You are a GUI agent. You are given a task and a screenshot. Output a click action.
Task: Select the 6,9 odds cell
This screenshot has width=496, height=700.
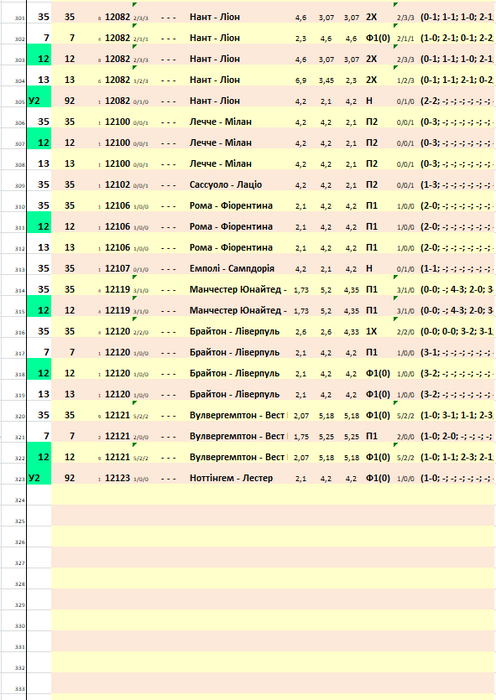[x=300, y=80]
